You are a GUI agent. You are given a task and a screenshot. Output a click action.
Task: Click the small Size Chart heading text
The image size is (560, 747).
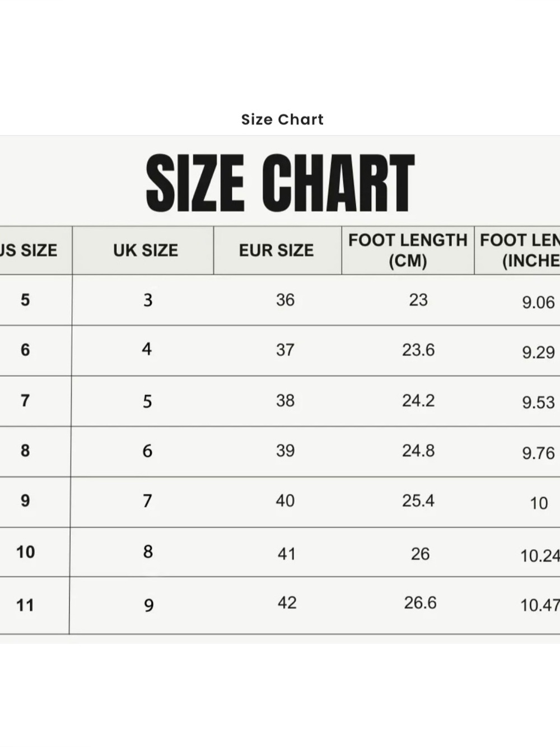coord(282,119)
